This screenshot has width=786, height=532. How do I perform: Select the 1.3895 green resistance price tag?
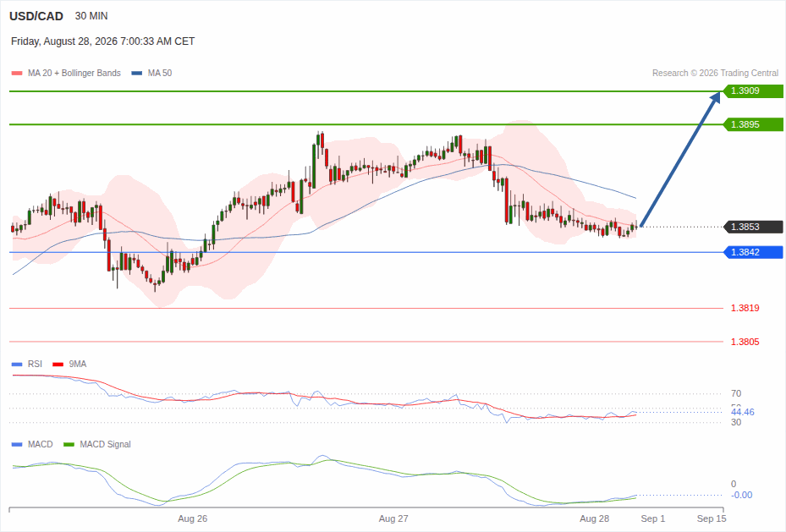[753, 124]
